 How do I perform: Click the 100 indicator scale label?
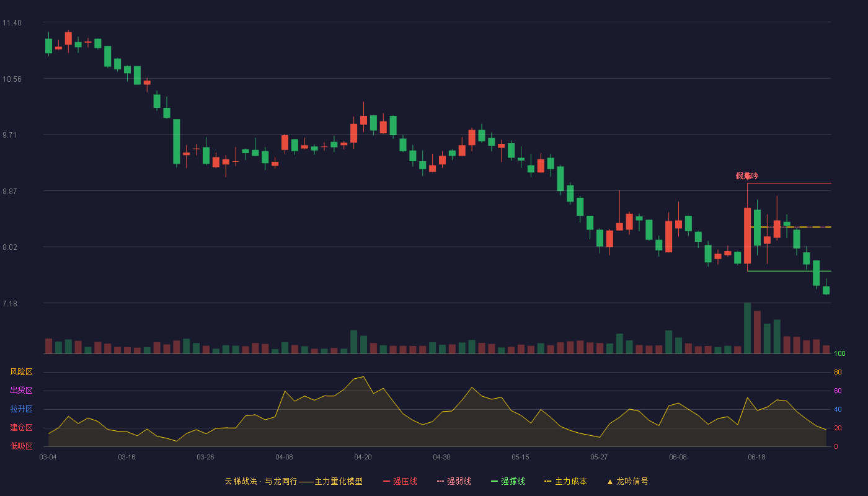pos(839,354)
